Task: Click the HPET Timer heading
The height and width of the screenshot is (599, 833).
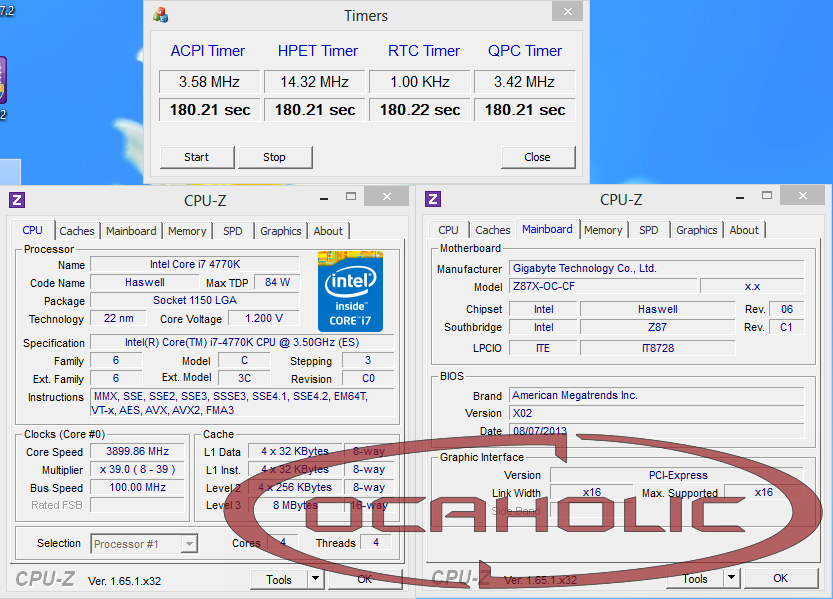Action: coord(318,51)
